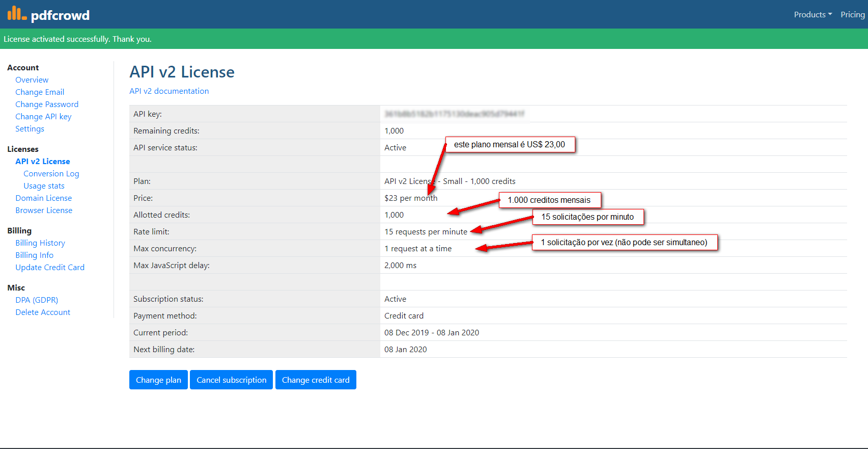
Task: Click the Change credit card button
Action: click(316, 380)
